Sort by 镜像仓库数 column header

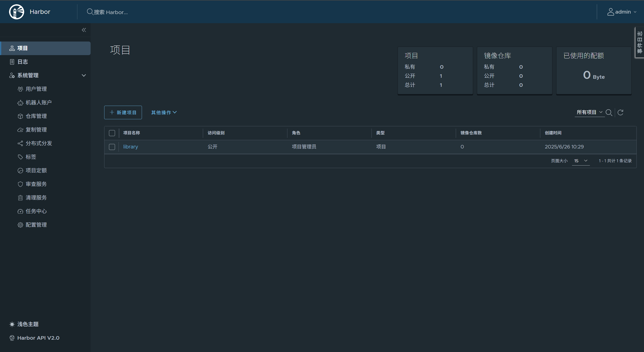pyautogui.click(x=471, y=133)
